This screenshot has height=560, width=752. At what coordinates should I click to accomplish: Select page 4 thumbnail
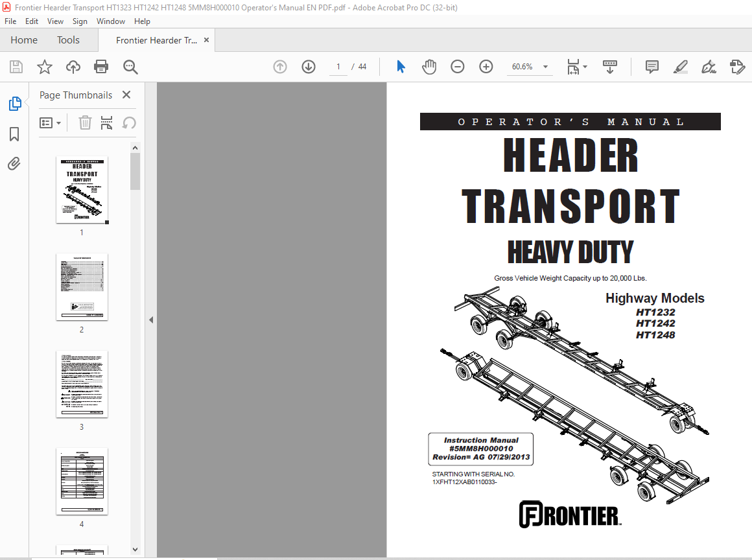tap(82, 482)
